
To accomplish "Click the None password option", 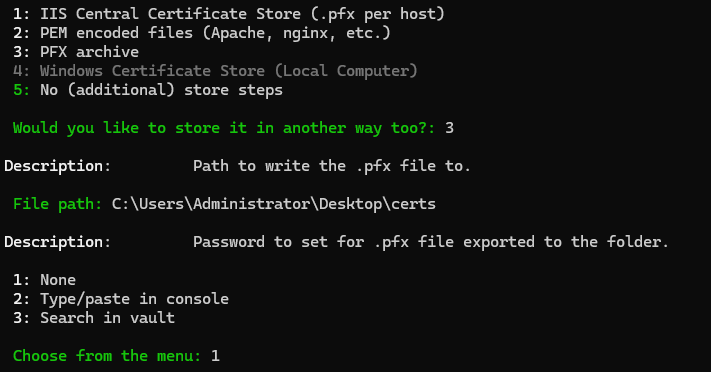I will coord(44,280).
